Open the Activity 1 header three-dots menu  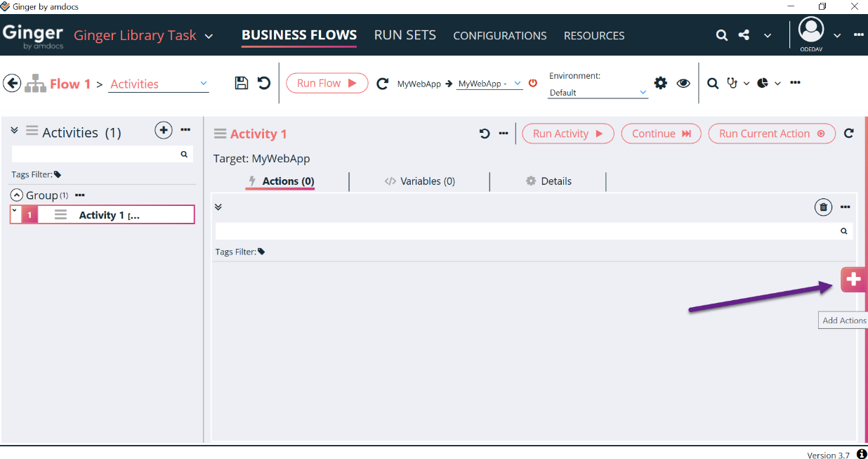click(504, 133)
